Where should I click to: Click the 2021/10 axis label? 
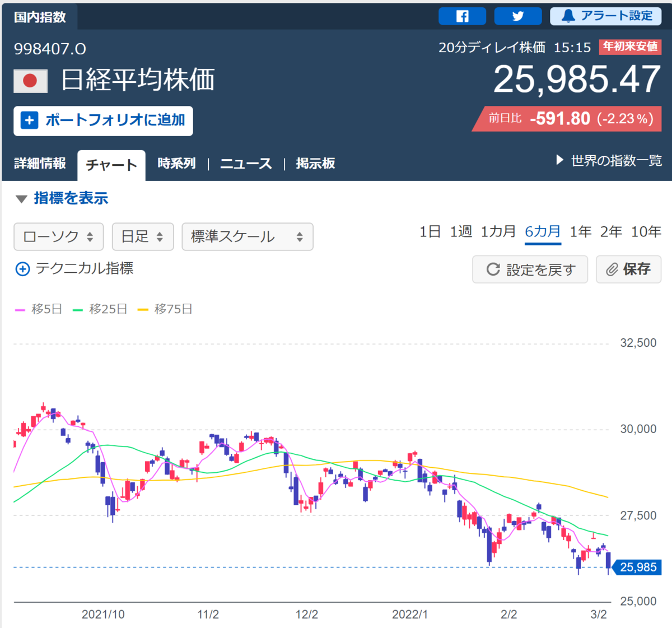point(103,615)
